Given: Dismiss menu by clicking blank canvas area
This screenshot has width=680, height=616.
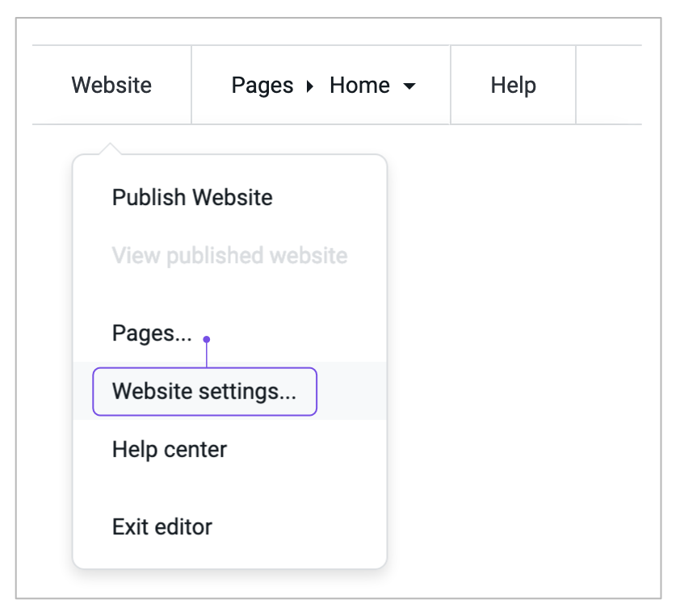Looking at the screenshot, I should coord(520,347).
